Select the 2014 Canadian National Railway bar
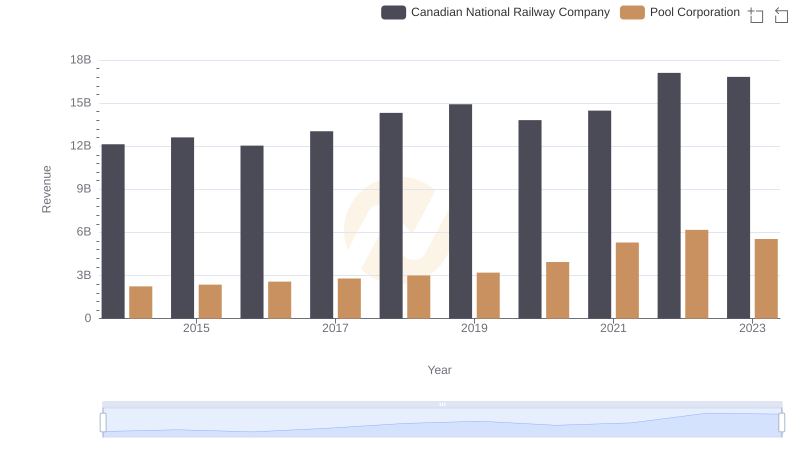The height and width of the screenshot is (461, 800). tap(113, 231)
